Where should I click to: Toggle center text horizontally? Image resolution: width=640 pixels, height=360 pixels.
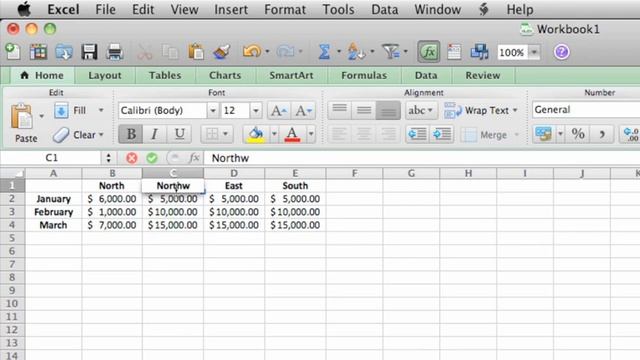click(364, 134)
